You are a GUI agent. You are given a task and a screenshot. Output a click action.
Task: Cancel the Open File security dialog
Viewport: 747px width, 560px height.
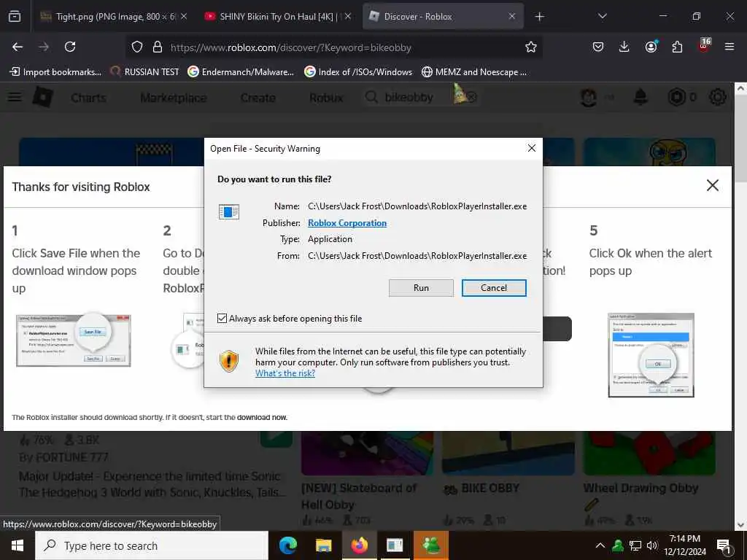(x=494, y=287)
